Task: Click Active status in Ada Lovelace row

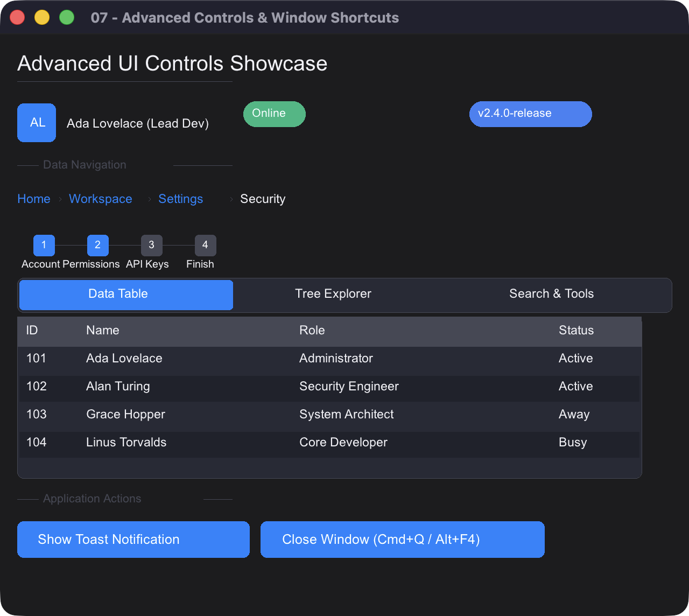Action: click(x=576, y=359)
